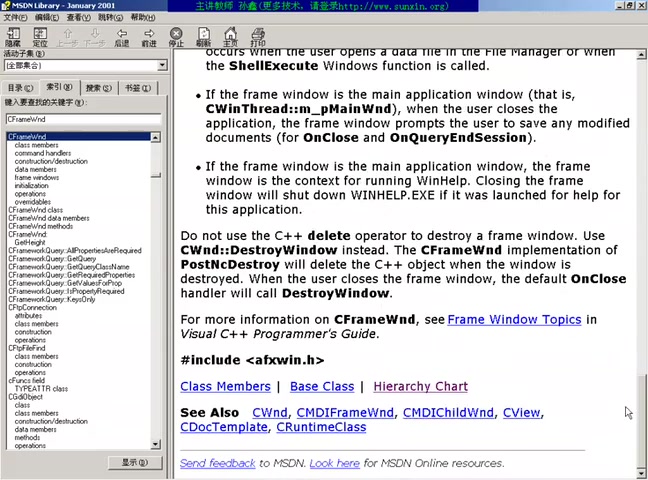
Task: Click the index list scroll-down arrow
Action: pos(155,444)
